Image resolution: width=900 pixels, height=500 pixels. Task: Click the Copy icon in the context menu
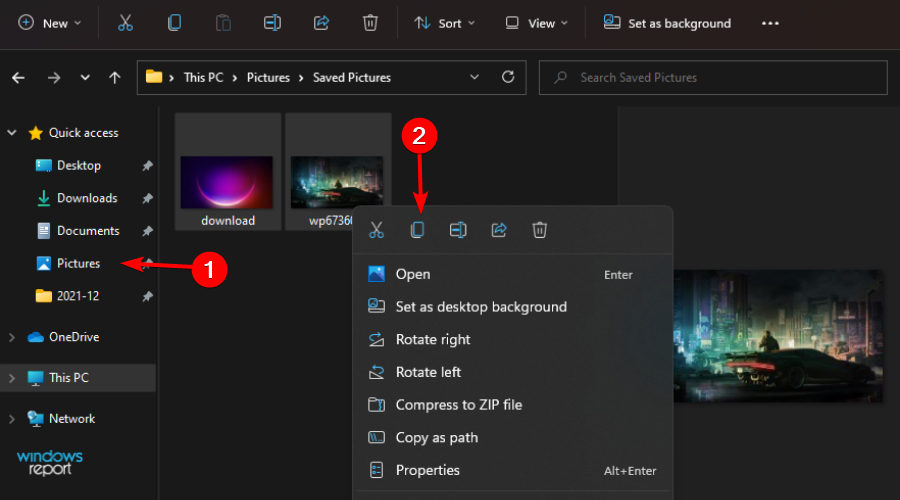[x=417, y=230]
